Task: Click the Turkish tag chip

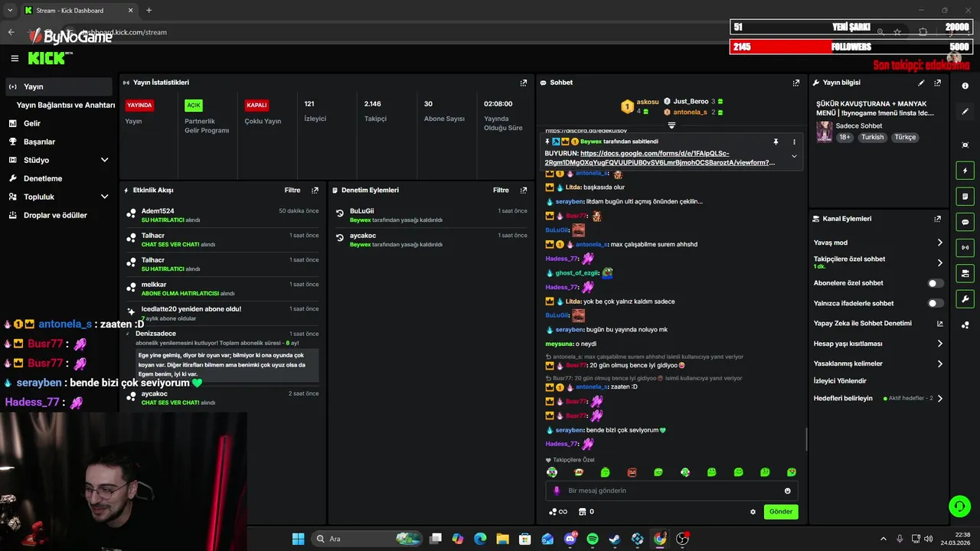Action: (x=872, y=137)
